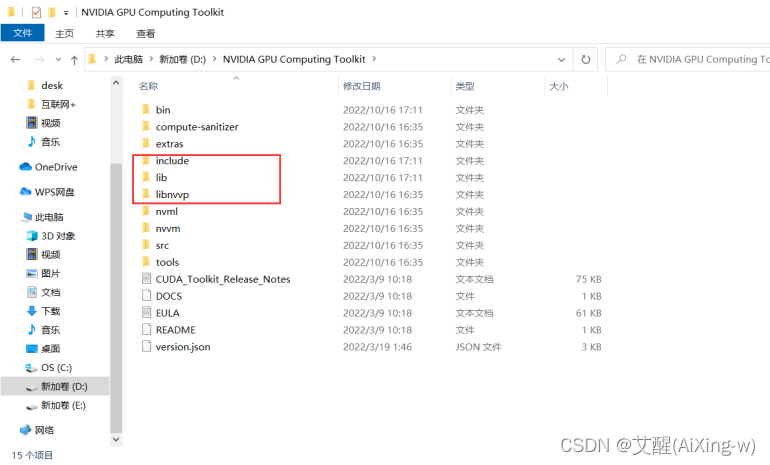Click the 2022/3/19 1:46 date cell
Viewport: 770px width, 465px height.
(377, 347)
